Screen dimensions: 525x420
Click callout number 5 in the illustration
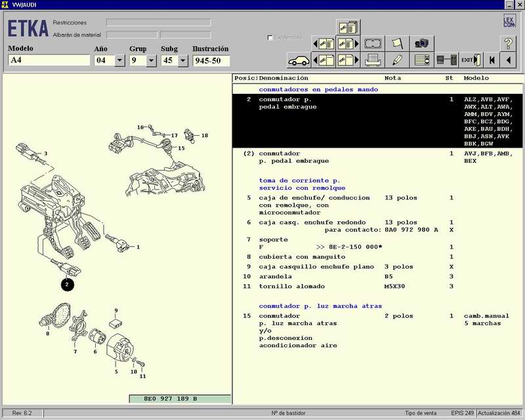(116, 372)
